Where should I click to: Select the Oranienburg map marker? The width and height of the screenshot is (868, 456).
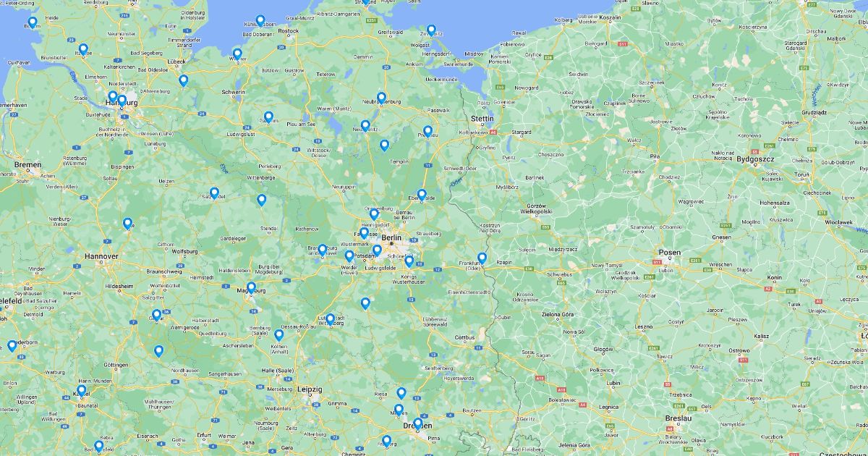tap(374, 214)
